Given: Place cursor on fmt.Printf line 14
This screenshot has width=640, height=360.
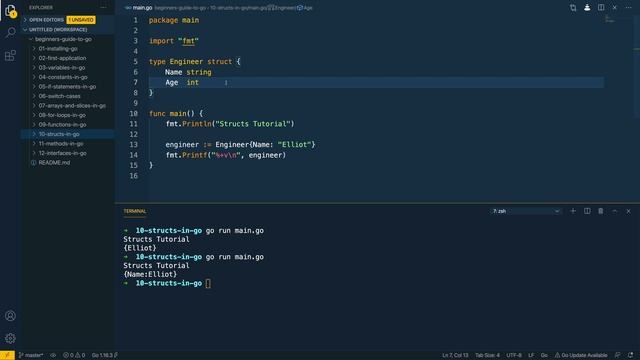Looking at the screenshot, I should (x=226, y=155).
